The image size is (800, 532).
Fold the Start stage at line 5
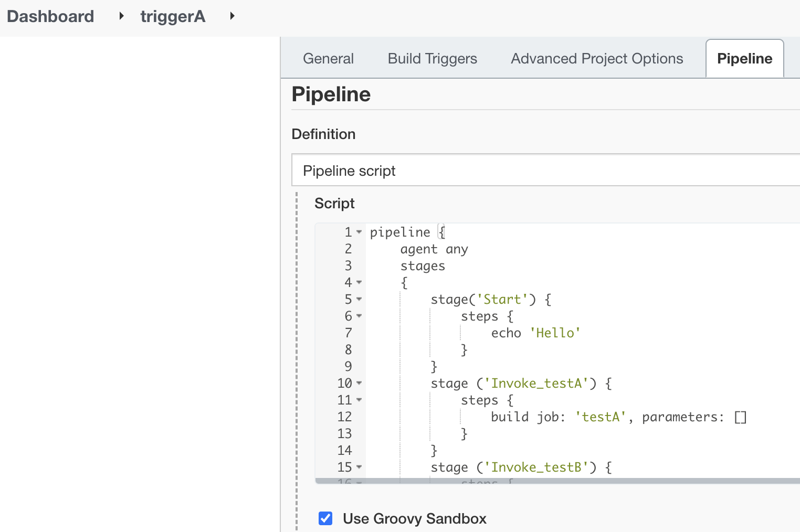click(359, 299)
